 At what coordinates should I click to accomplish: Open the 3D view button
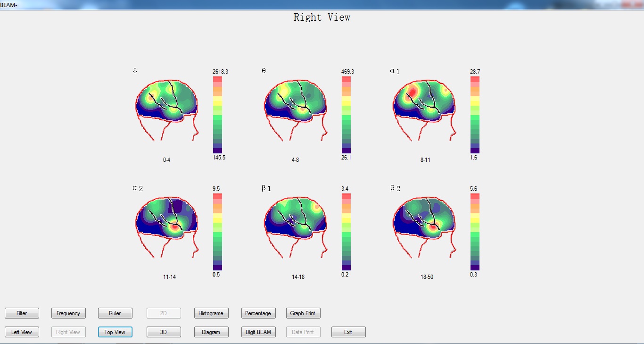click(x=164, y=332)
